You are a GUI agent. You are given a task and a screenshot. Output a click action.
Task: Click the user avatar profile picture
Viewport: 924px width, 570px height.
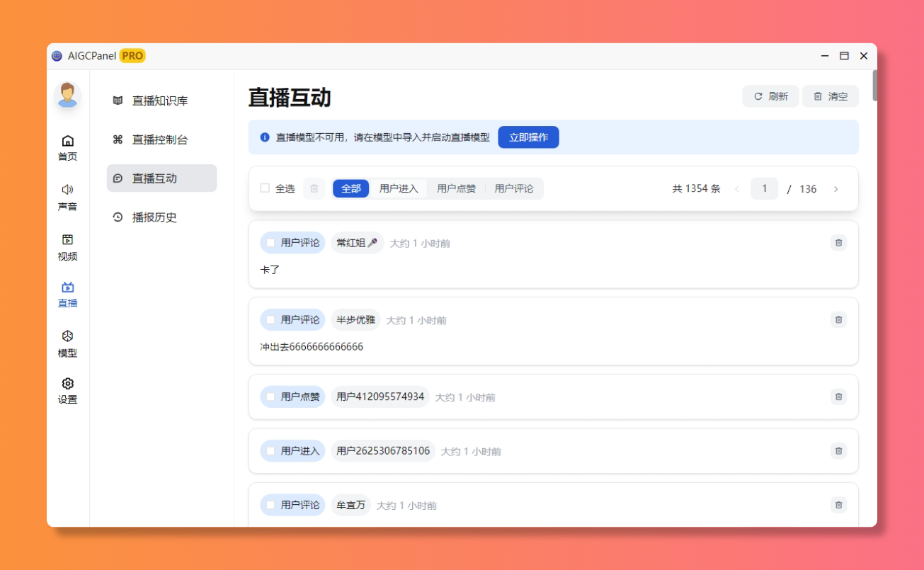pos(67,96)
